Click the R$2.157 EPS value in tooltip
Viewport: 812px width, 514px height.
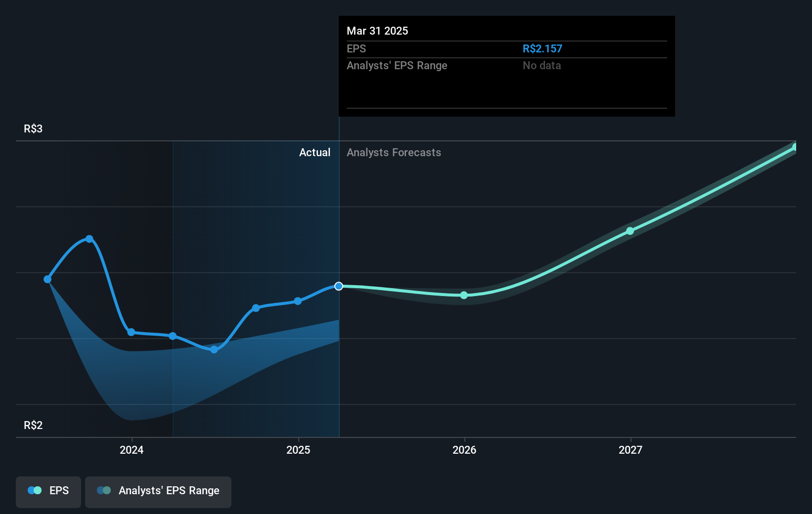542,49
